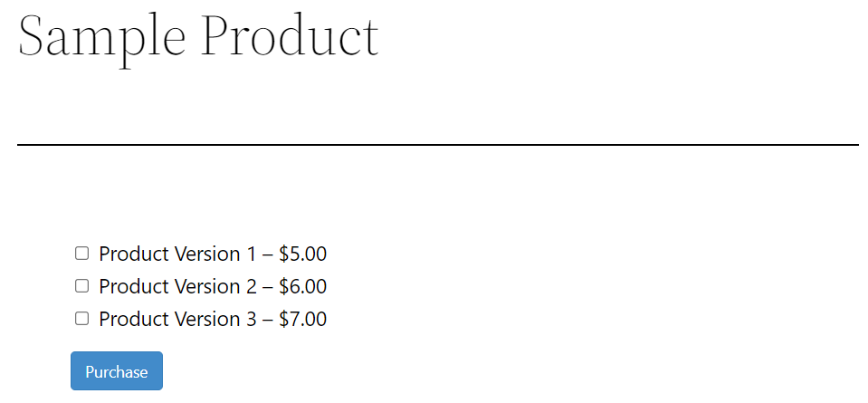Click the word "Sample" in the title
The width and height of the screenshot is (868, 403).
100,36
